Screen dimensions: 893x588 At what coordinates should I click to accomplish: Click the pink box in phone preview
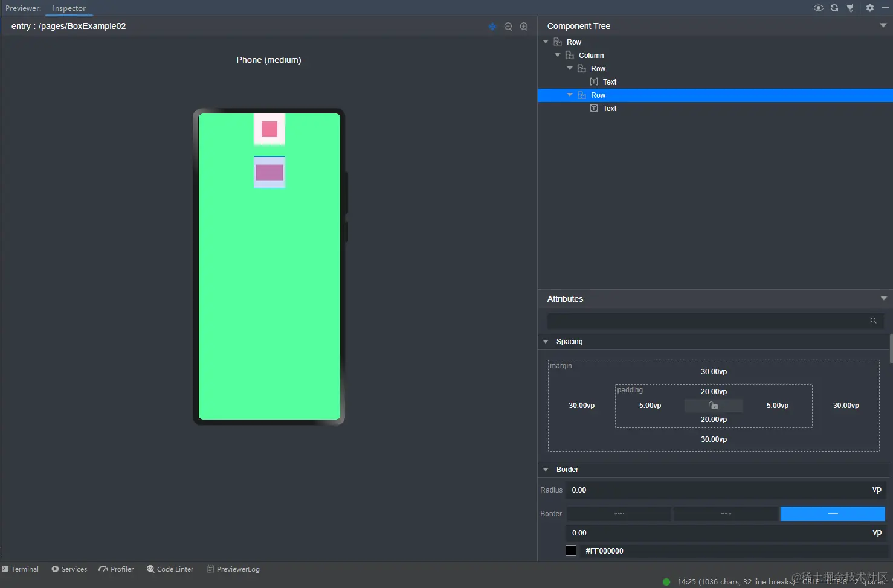click(x=269, y=129)
